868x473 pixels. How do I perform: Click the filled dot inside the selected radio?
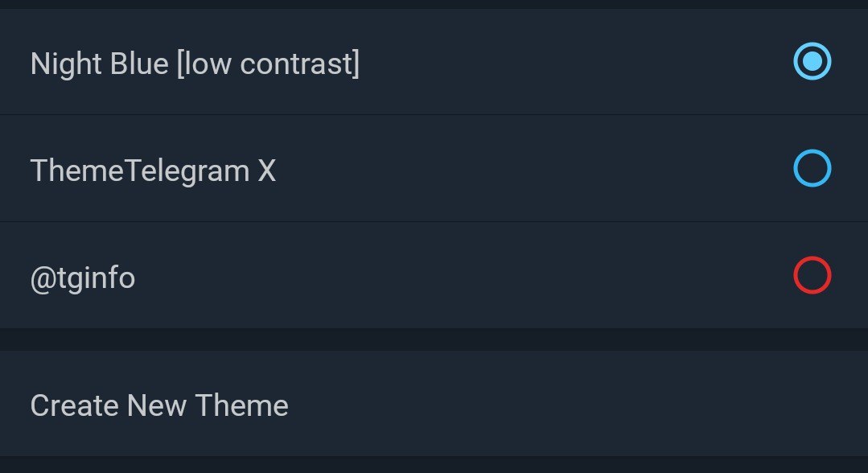click(812, 62)
